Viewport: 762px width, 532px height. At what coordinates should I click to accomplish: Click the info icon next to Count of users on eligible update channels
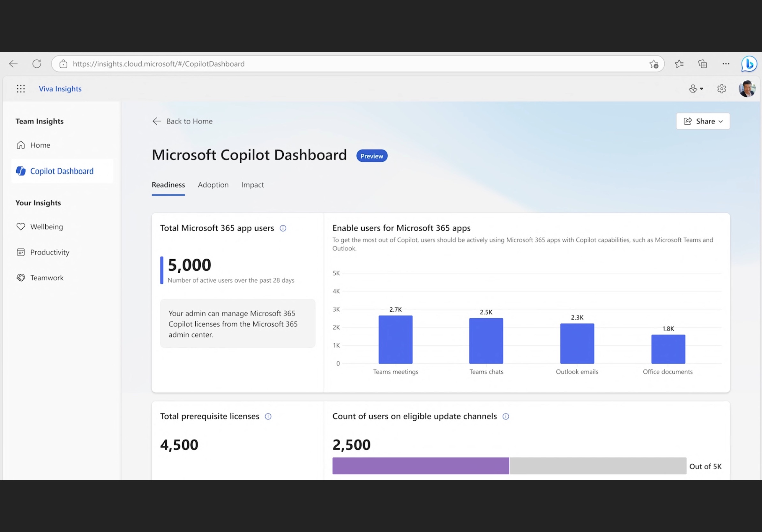click(x=505, y=416)
